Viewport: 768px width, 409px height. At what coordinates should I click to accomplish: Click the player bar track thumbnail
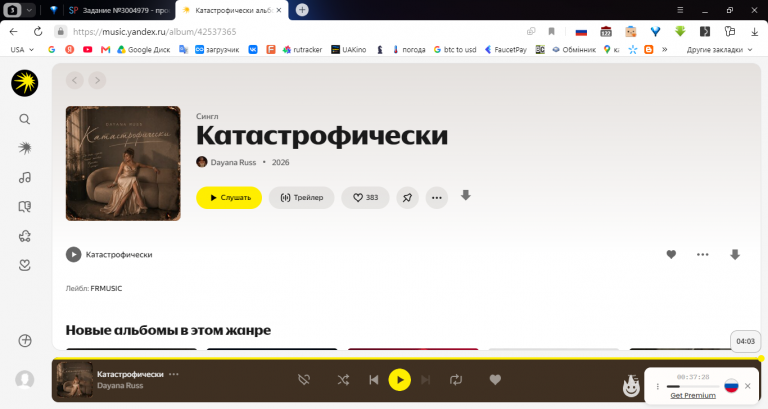[74, 380]
